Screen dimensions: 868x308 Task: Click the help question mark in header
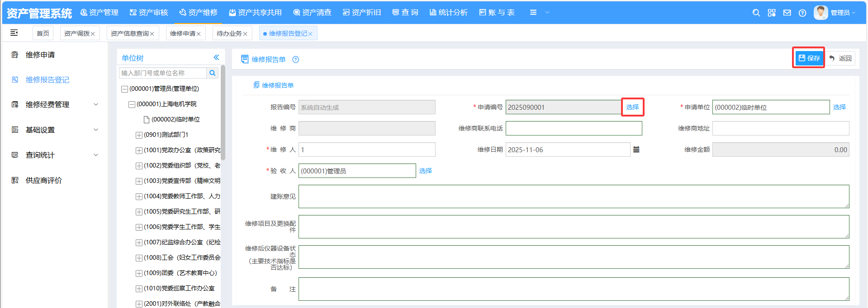click(802, 13)
